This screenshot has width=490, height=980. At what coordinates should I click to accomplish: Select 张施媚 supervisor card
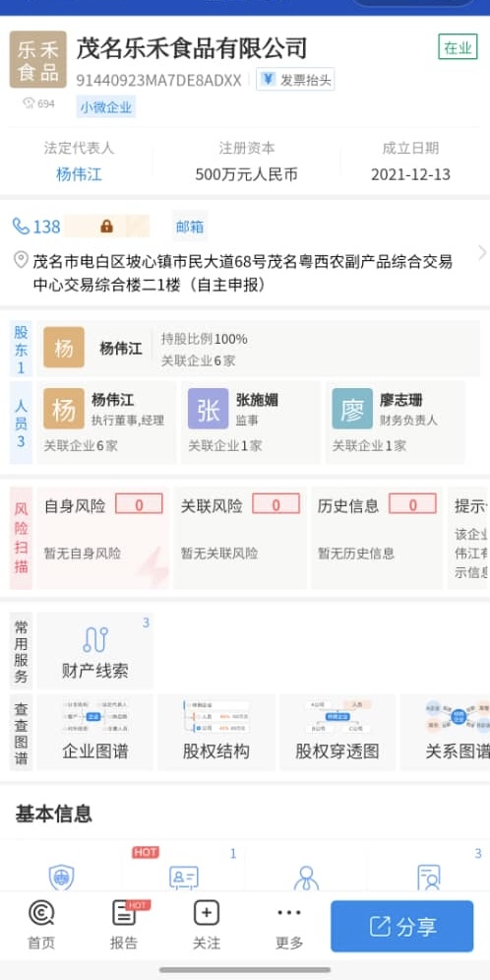[251, 423]
